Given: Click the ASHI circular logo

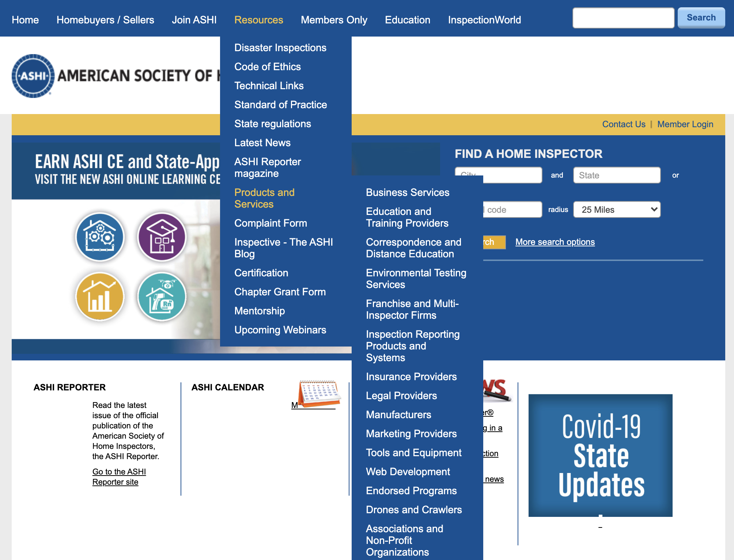Looking at the screenshot, I should click(x=33, y=76).
